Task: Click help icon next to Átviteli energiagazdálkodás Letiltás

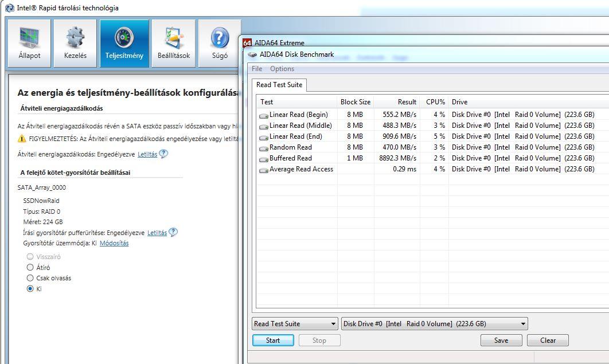Action: 163,154
